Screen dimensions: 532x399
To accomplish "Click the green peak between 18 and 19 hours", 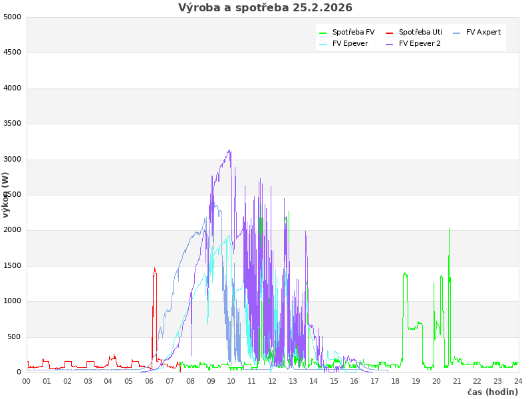I will click(404, 273).
